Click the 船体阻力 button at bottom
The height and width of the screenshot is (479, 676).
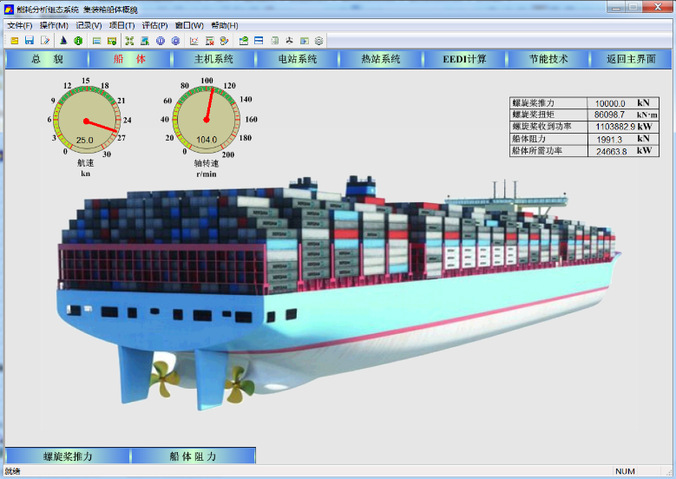(x=192, y=456)
